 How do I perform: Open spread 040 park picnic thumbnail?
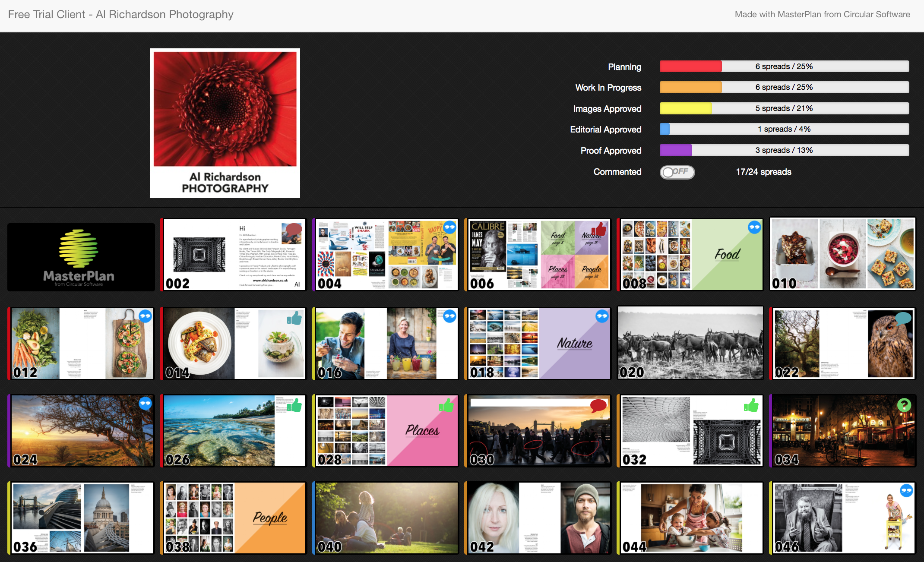[x=386, y=518]
